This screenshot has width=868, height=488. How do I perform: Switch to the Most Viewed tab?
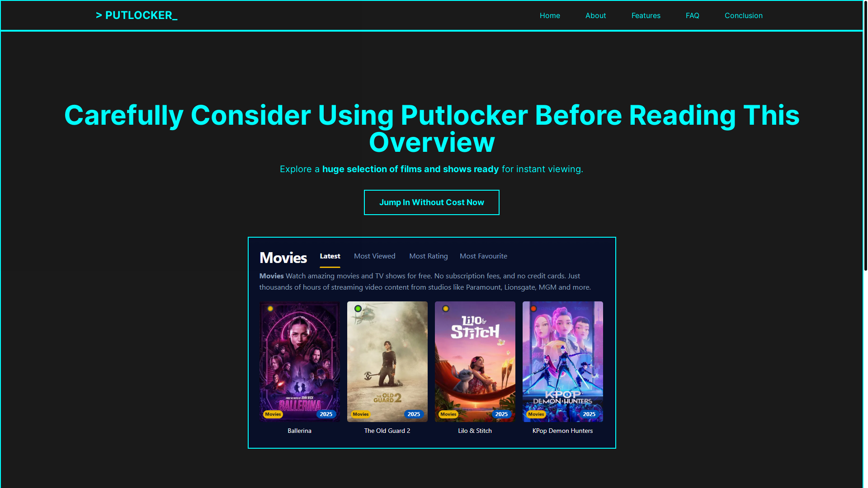374,256
